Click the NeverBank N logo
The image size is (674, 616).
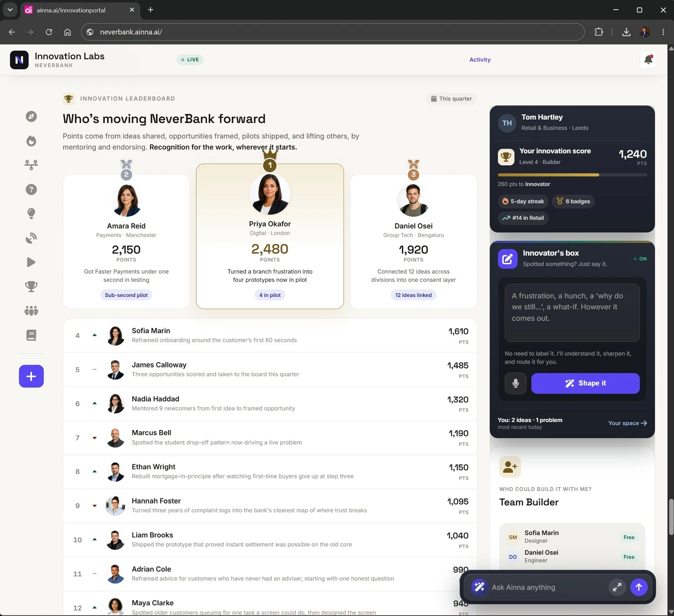[x=19, y=60]
